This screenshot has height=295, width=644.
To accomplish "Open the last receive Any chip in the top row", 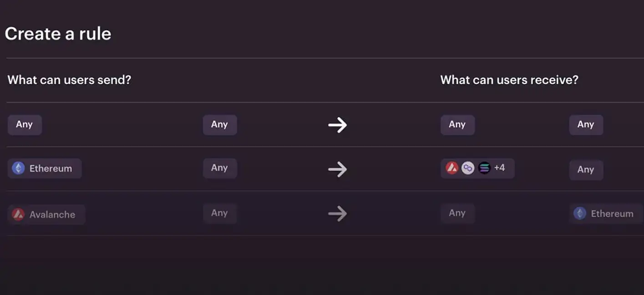I will [586, 125].
